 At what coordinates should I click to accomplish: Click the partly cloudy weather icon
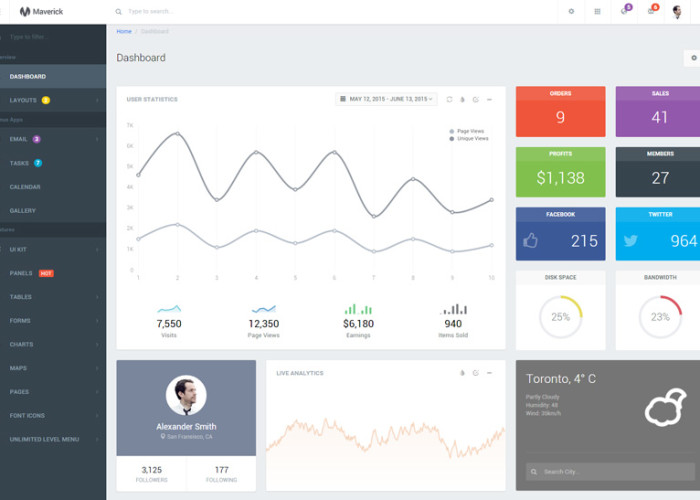pyautogui.click(x=666, y=407)
